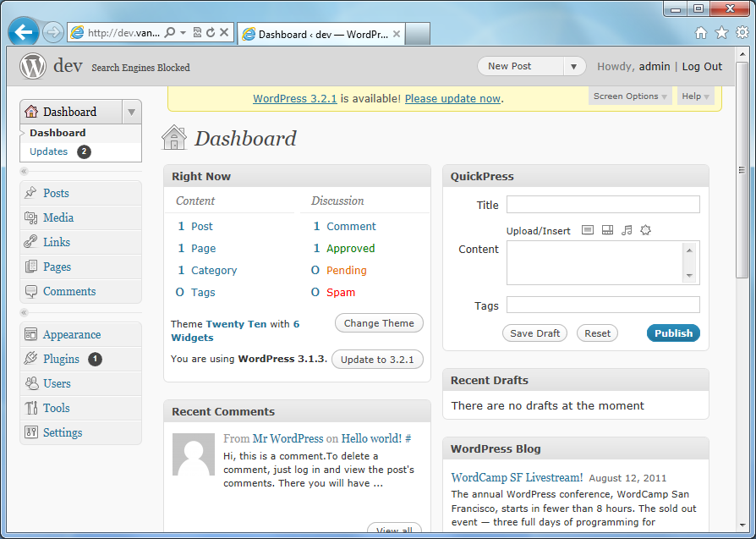Click the Posts pushpin icon
756x539 pixels.
pos(30,193)
